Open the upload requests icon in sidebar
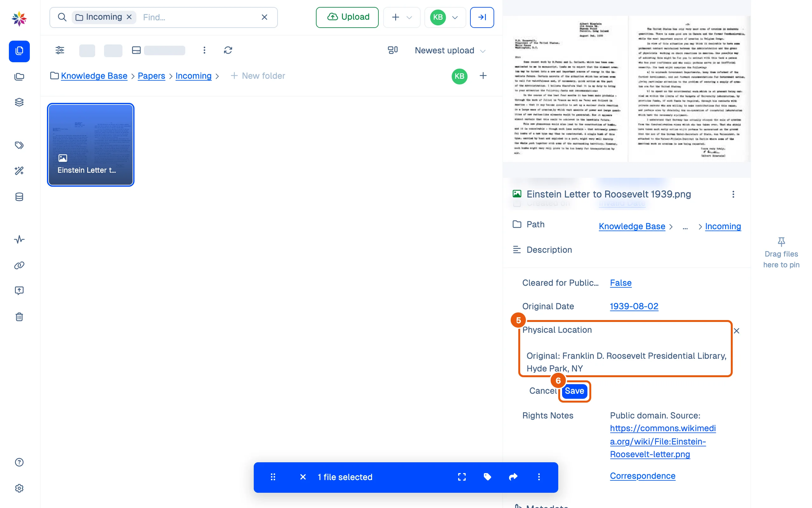The height and width of the screenshot is (508, 812). click(19, 291)
